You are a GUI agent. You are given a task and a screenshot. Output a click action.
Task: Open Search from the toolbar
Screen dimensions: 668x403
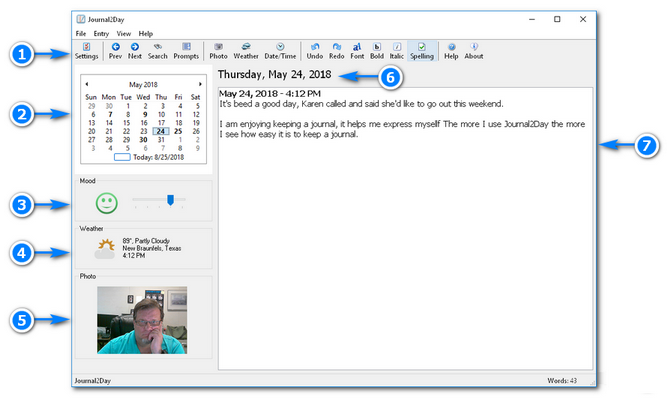[x=158, y=51]
